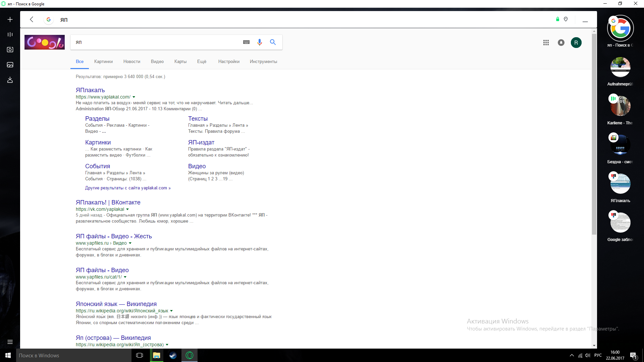Open the ЯП-издат sitelink
Viewport: 644px width, 362px height.
(201, 142)
